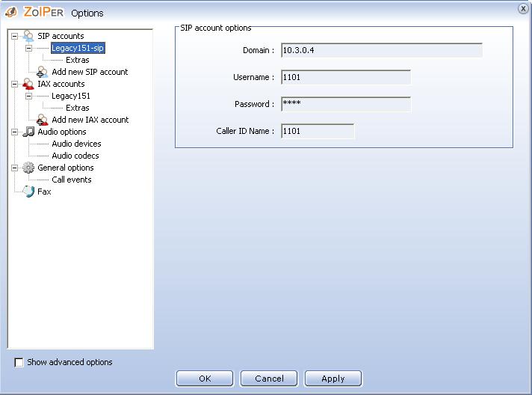Click the SIP accounts people icon
The width and height of the screenshot is (532, 395).
pyautogui.click(x=28, y=36)
